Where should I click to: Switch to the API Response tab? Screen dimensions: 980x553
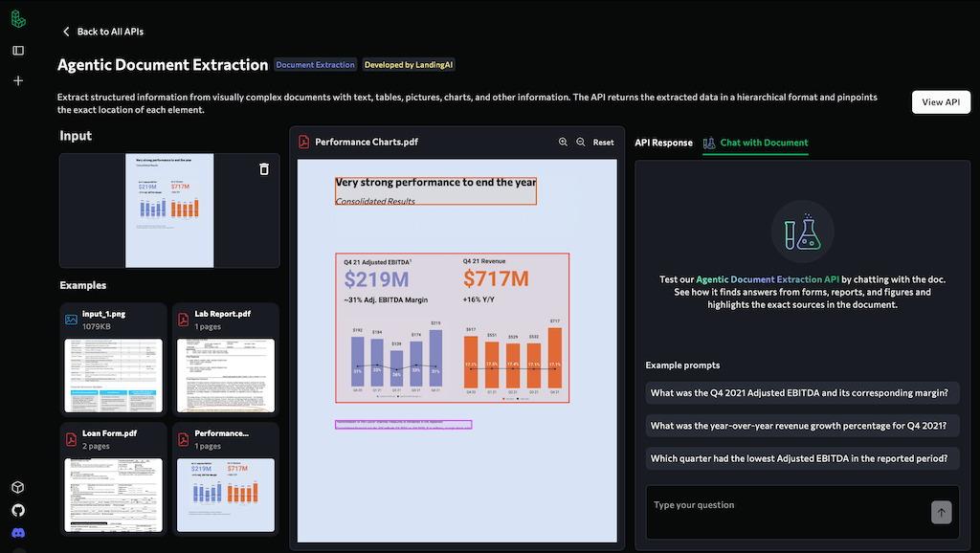[x=663, y=143]
